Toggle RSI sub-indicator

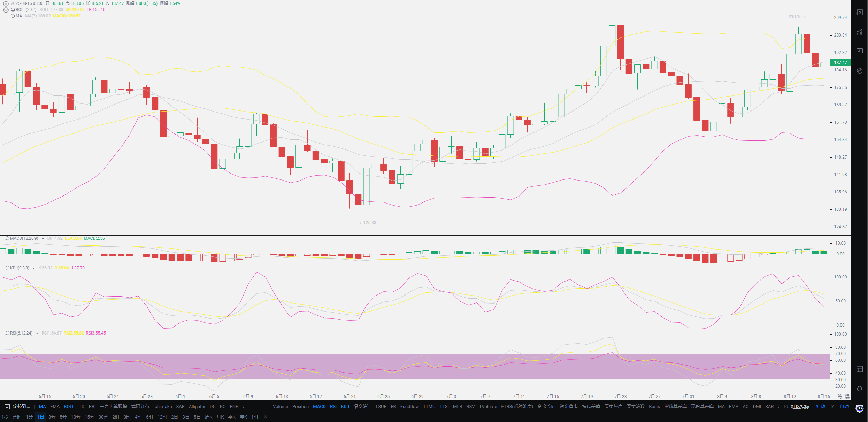point(333,407)
